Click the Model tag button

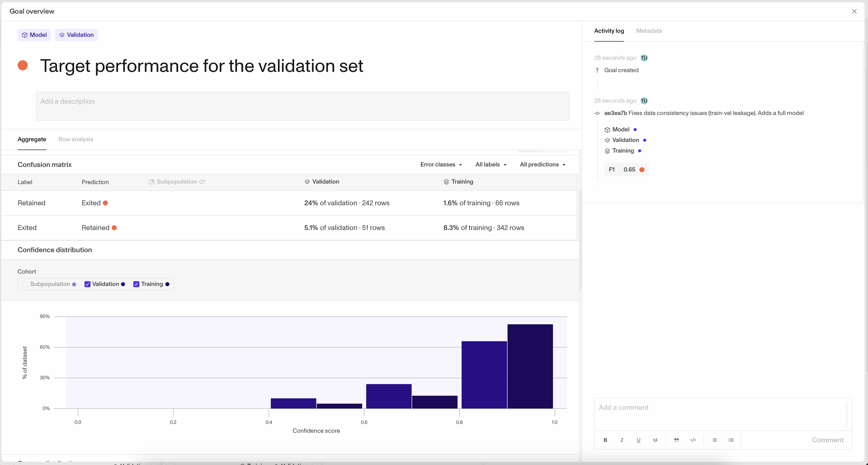(x=34, y=35)
